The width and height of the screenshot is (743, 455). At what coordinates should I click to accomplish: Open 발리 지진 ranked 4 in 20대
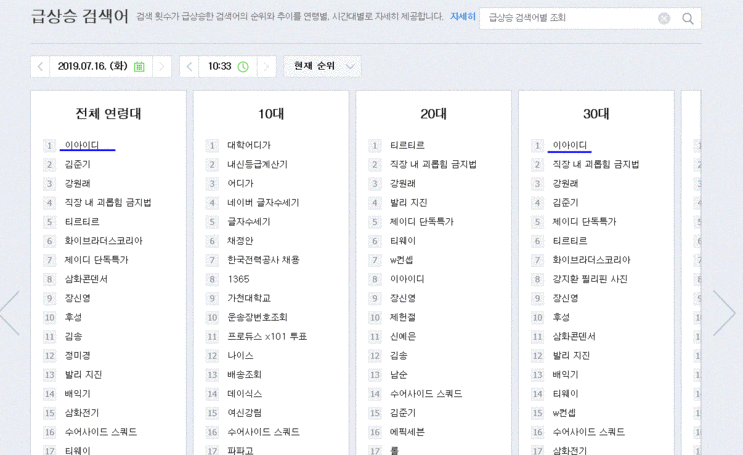408,202
